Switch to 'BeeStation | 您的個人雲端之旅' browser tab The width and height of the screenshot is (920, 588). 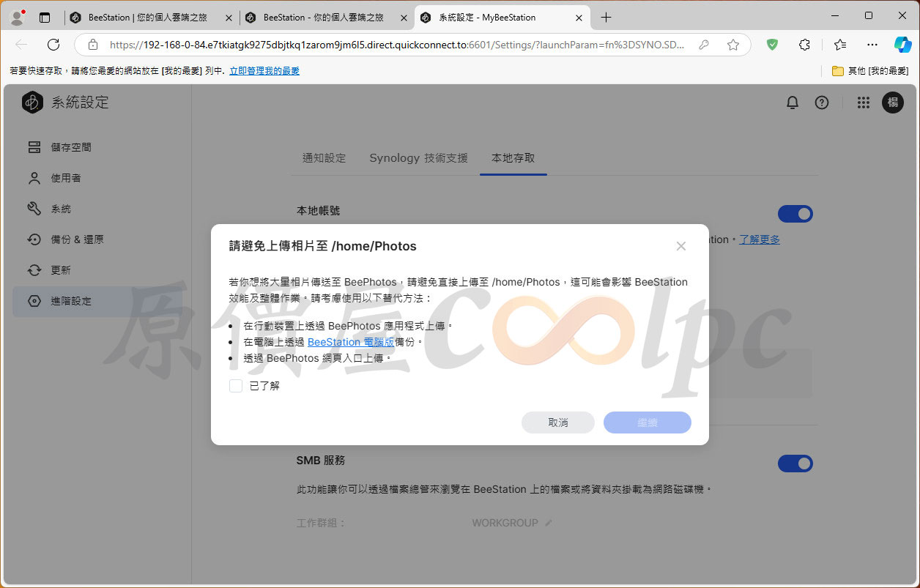[x=152, y=18]
